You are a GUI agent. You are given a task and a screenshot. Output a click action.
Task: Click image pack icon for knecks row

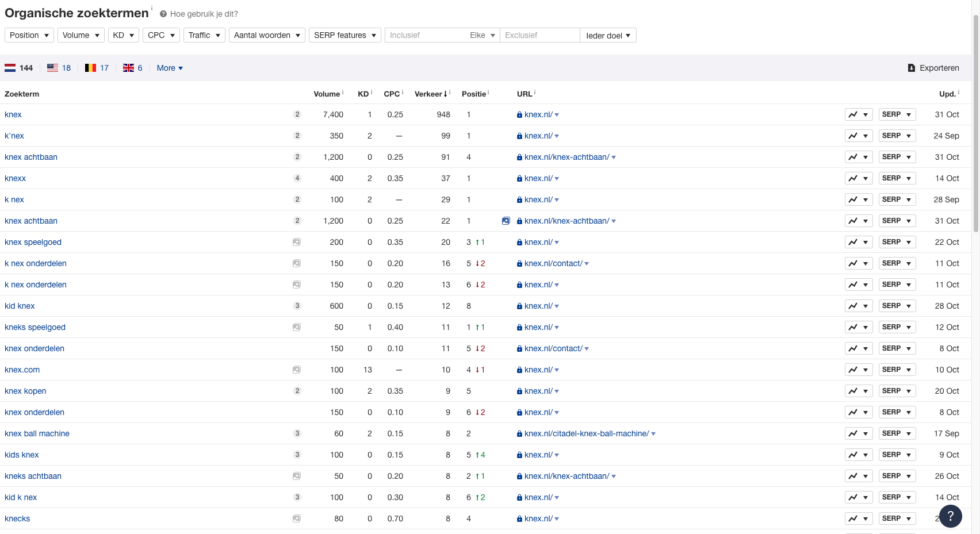tap(297, 518)
